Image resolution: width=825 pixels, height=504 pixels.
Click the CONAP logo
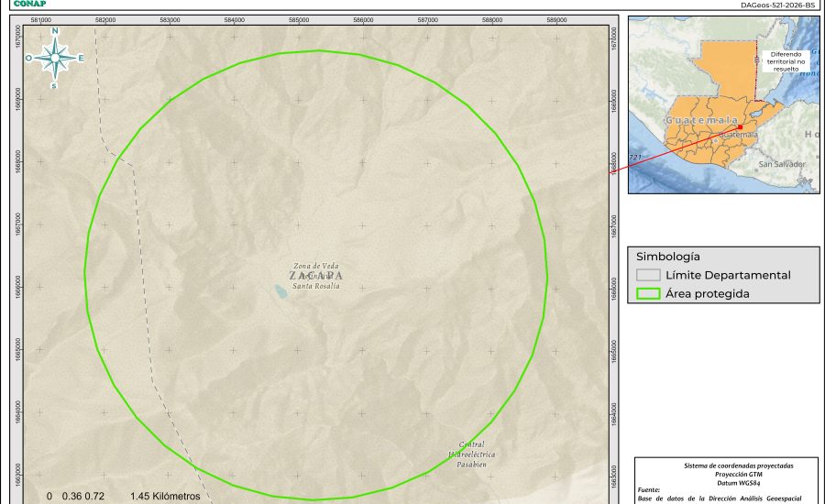pyautogui.click(x=29, y=4)
